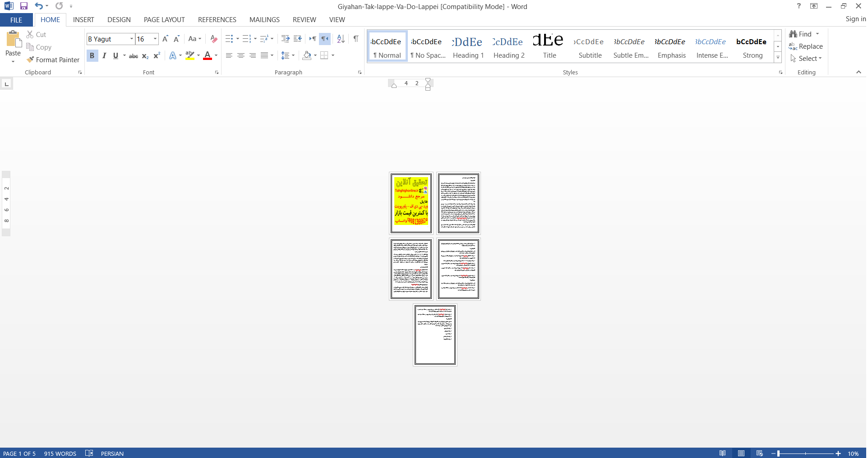
Task: Toggle Italic formatting
Action: pos(104,55)
